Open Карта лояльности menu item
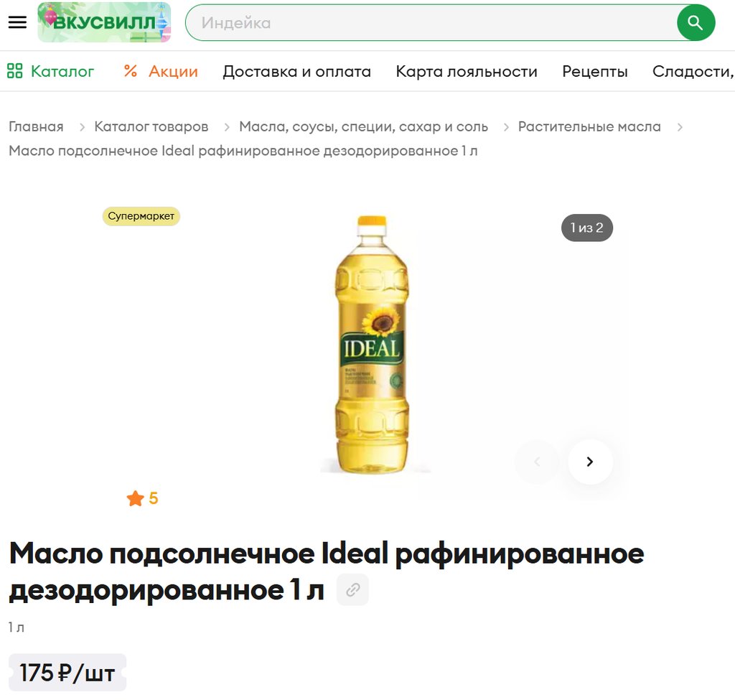This screenshot has height=700, width=735. [x=467, y=71]
